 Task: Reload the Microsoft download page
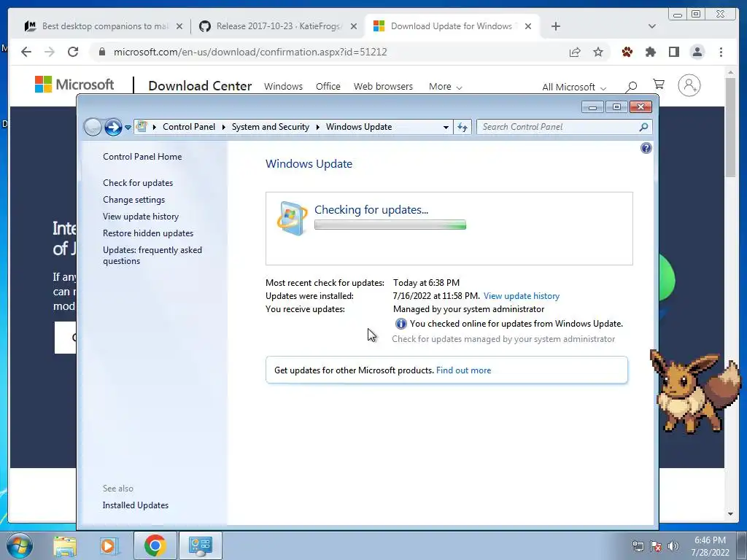click(73, 52)
